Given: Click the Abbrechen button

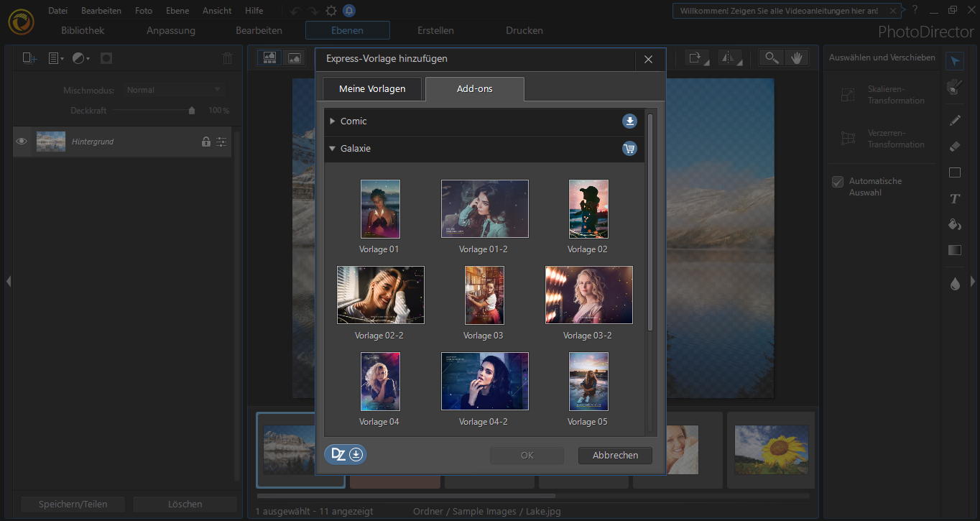Looking at the screenshot, I should 615,456.
